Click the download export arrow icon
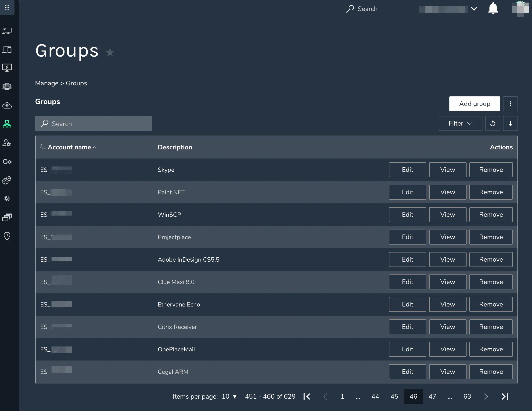532x411 pixels. coord(510,123)
